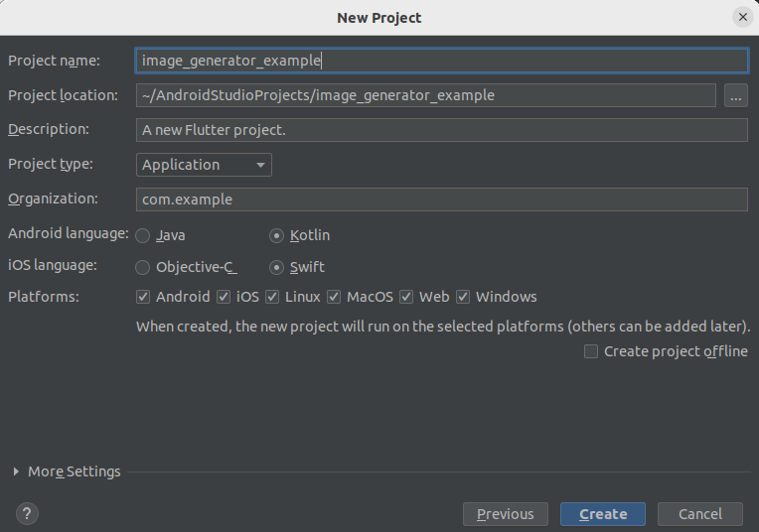Open the project location browse button
The width and height of the screenshot is (759, 532).
735,95
